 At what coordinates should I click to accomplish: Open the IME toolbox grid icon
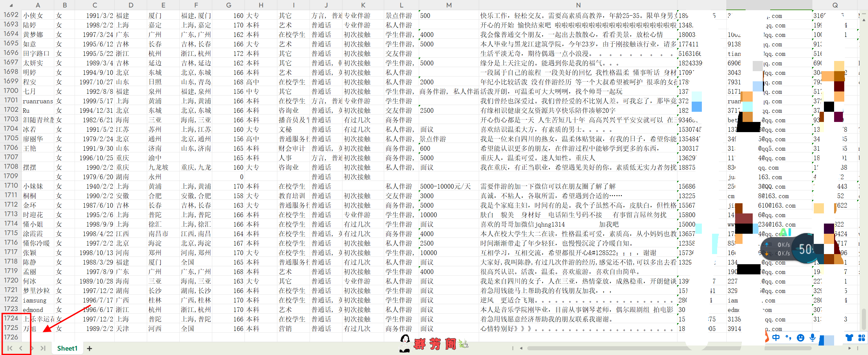(862, 338)
